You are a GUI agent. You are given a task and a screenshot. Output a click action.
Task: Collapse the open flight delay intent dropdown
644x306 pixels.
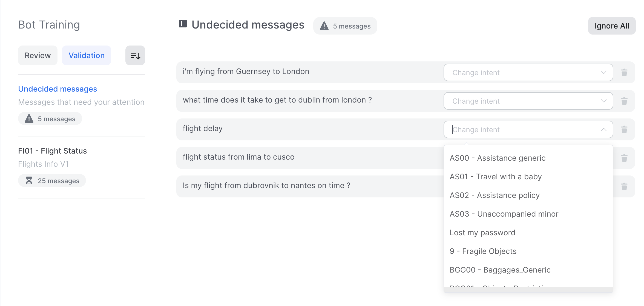point(604,130)
